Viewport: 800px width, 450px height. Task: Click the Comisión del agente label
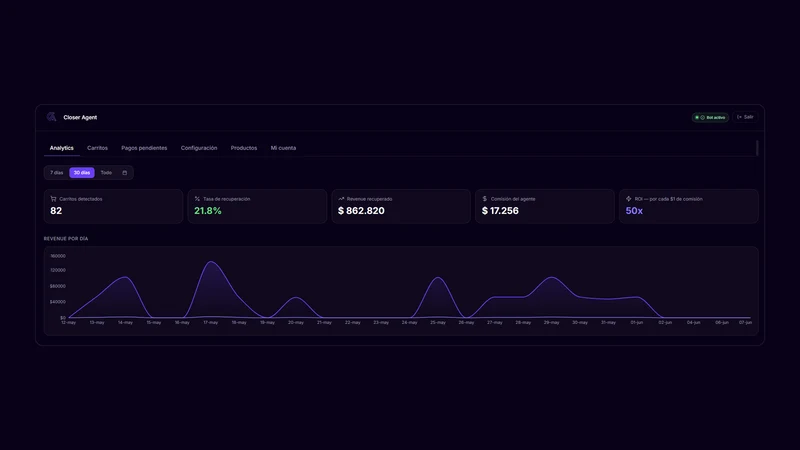coord(513,199)
